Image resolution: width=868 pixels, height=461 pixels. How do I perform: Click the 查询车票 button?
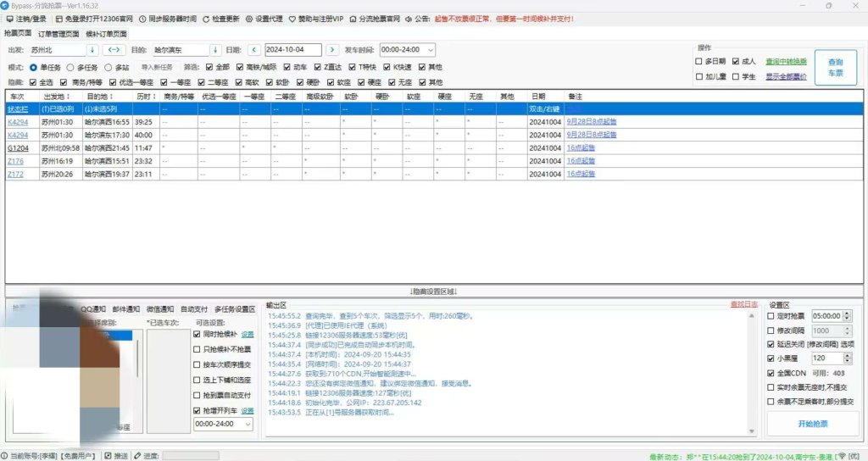point(835,68)
